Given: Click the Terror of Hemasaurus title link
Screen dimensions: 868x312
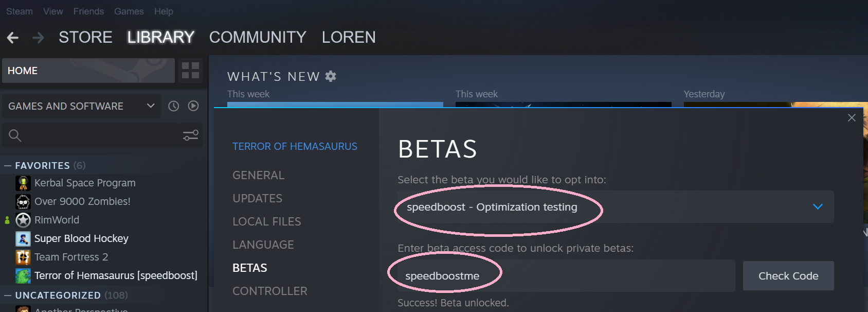Looking at the screenshot, I should tap(295, 147).
